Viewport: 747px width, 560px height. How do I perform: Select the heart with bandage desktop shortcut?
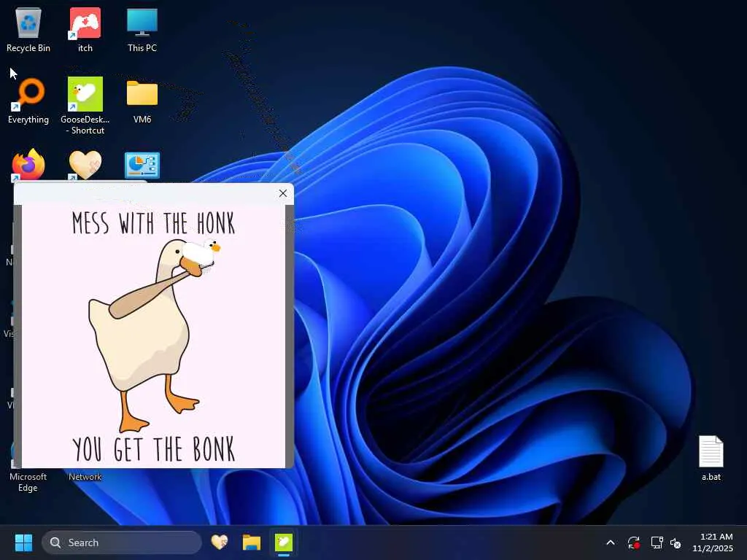tap(85, 165)
